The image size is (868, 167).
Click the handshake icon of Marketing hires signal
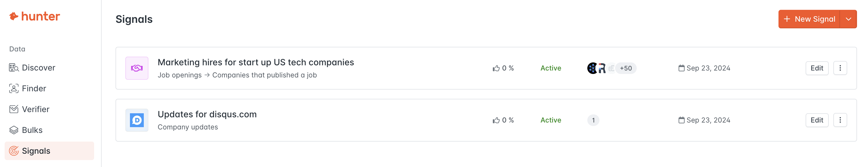click(x=137, y=68)
